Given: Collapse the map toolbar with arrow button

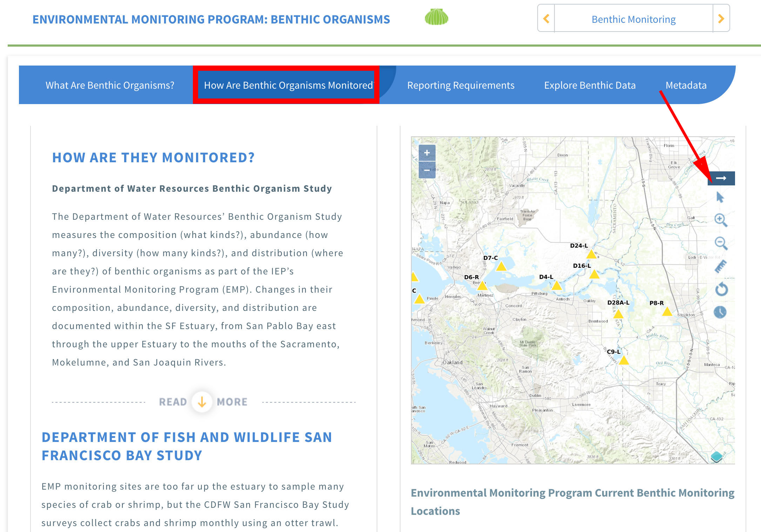Looking at the screenshot, I should [x=721, y=178].
